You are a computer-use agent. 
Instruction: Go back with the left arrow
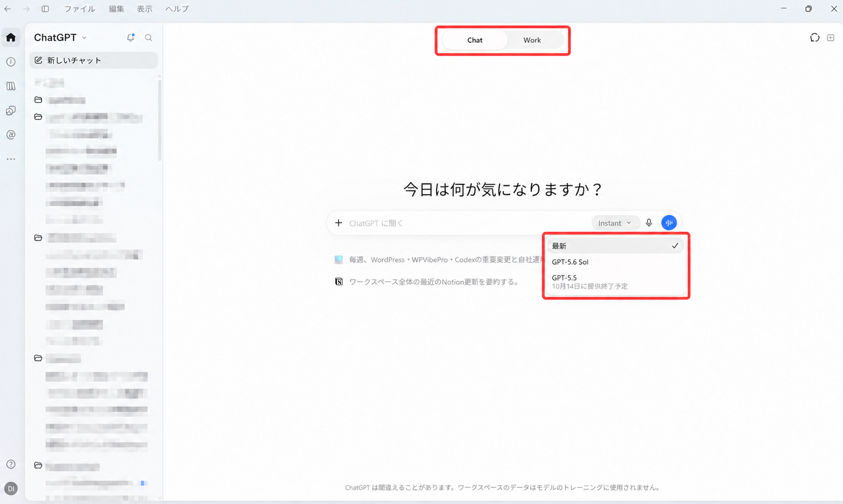[8, 9]
